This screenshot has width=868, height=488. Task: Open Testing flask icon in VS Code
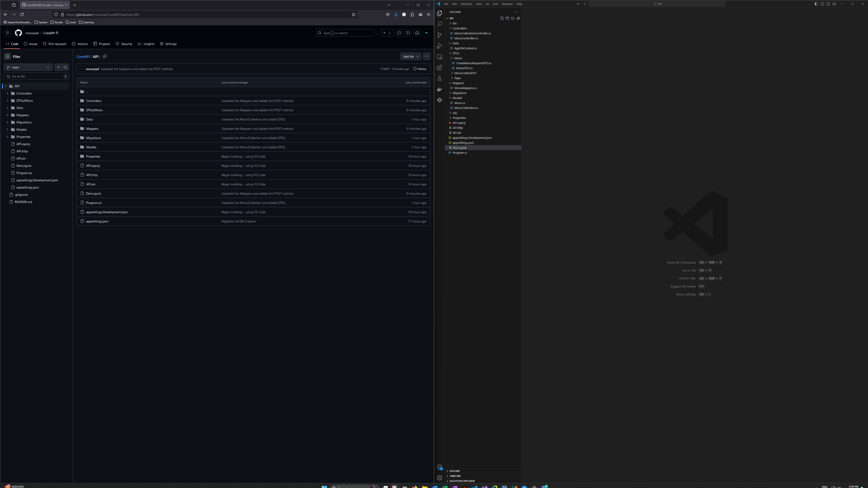click(x=439, y=78)
